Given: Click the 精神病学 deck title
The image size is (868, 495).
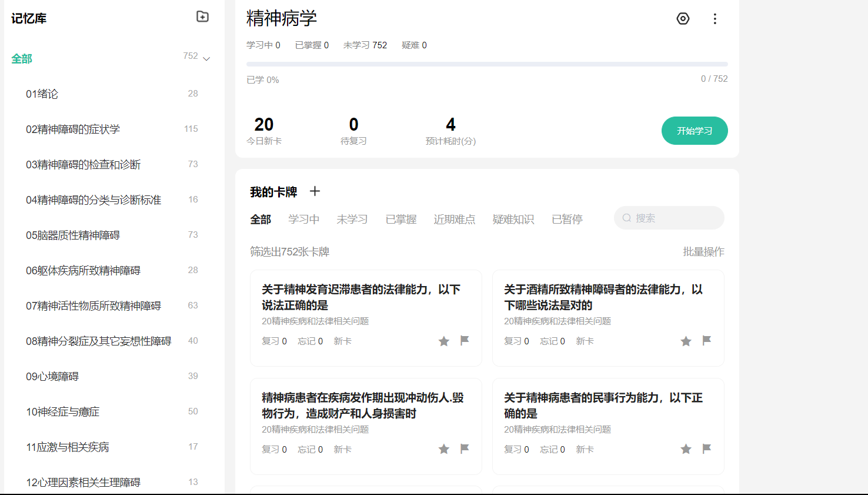Looking at the screenshot, I should click(282, 18).
